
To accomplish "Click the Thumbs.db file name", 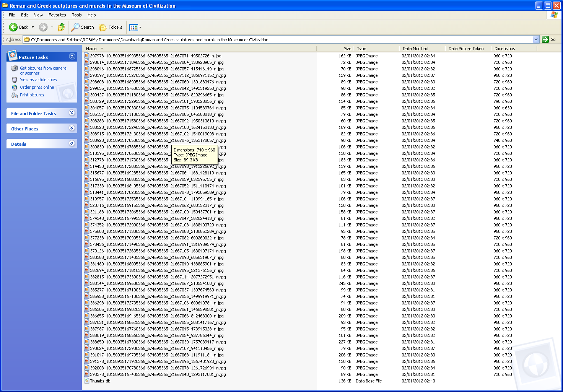I will point(100,381).
